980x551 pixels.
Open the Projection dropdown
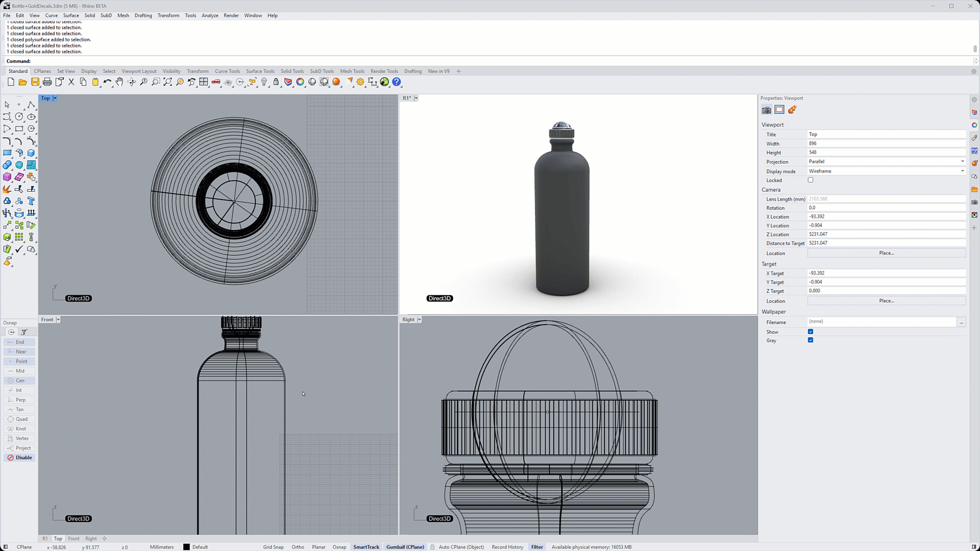coord(887,162)
